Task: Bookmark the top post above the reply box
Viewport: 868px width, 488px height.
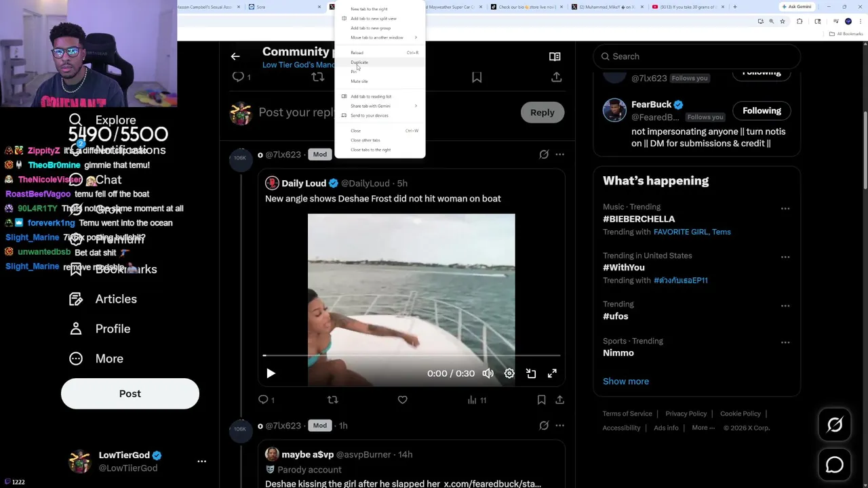Action: pos(477,77)
